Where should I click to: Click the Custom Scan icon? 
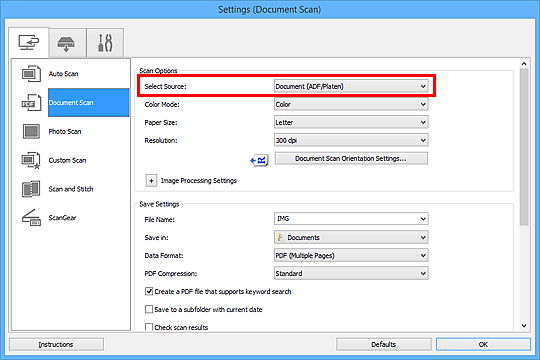click(x=31, y=161)
